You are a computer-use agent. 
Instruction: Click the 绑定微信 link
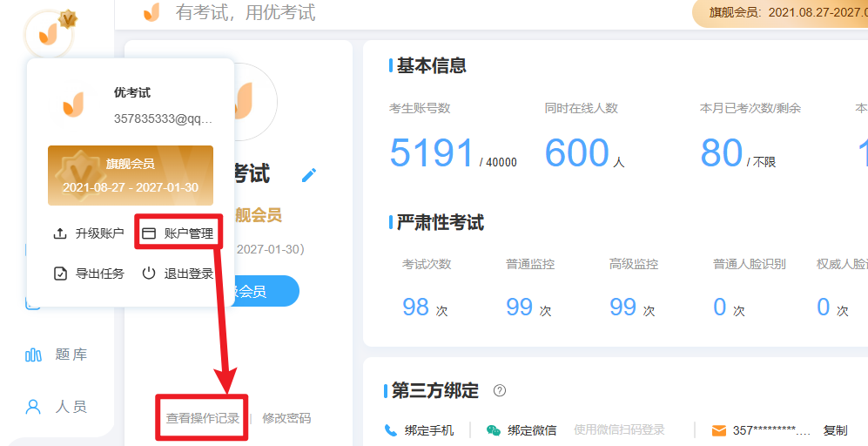click(532, 430)
